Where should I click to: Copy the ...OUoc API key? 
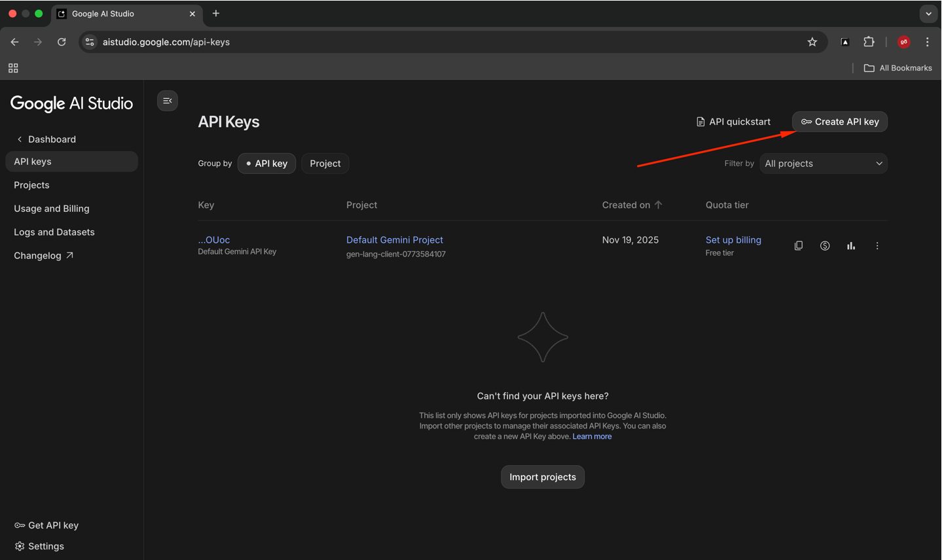799,246
